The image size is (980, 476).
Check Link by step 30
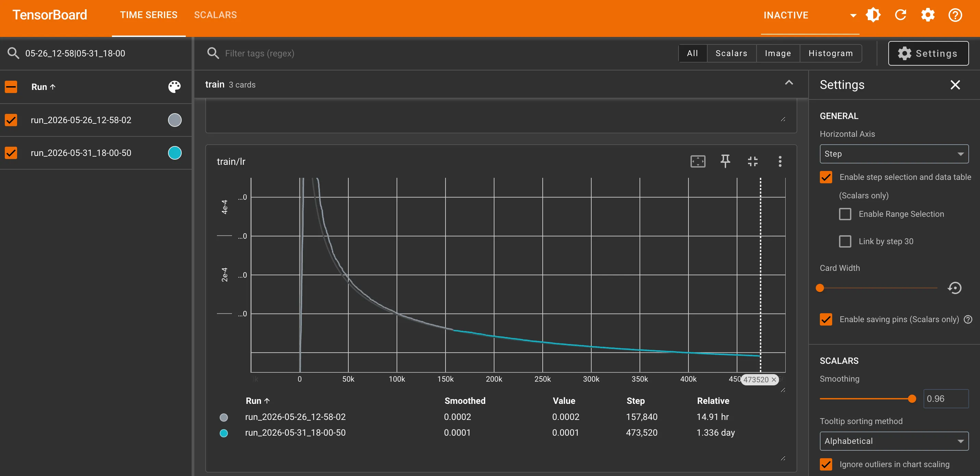(845, 241)
